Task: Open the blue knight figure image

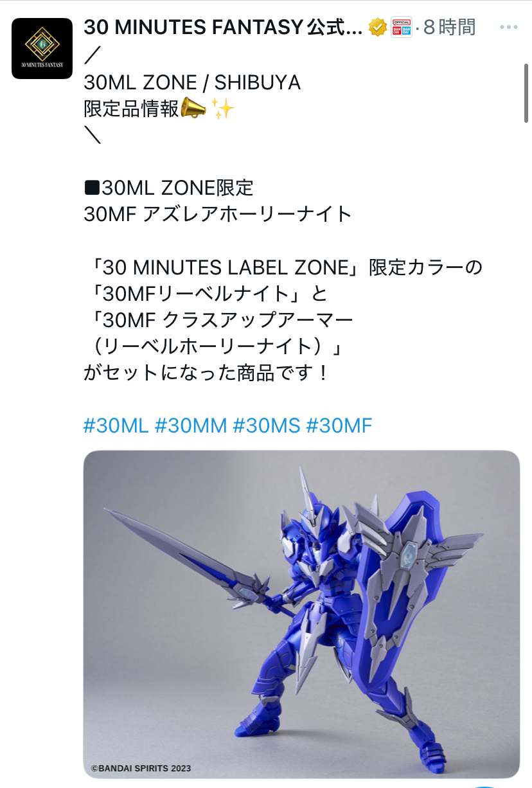Action: (301, 614)
